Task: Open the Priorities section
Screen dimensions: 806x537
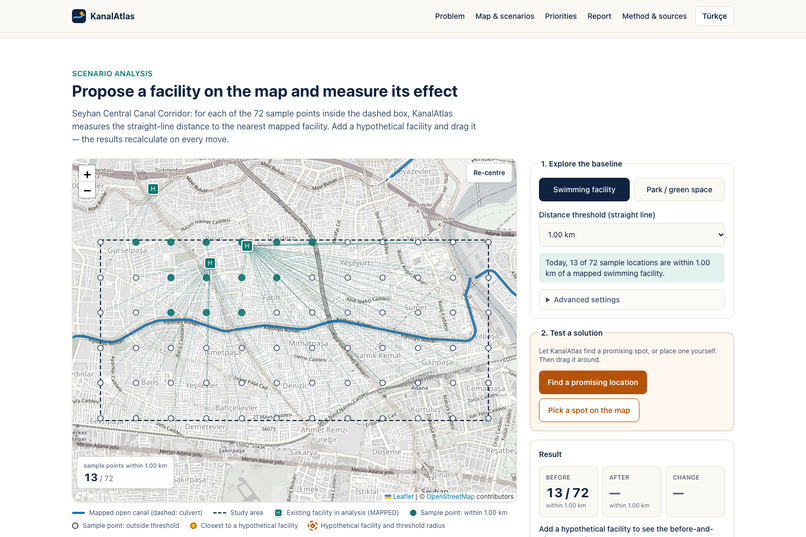Action: [561, 16]
